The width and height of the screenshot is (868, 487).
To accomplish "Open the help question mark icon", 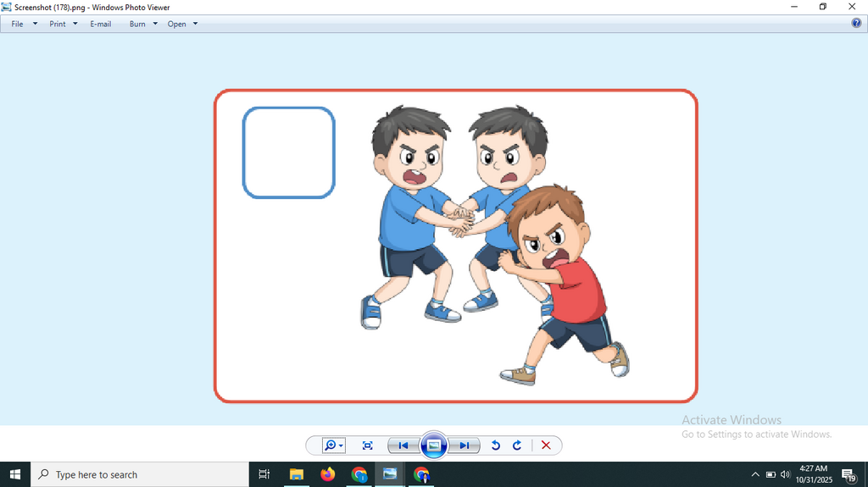I will click(x=856, y=23).
